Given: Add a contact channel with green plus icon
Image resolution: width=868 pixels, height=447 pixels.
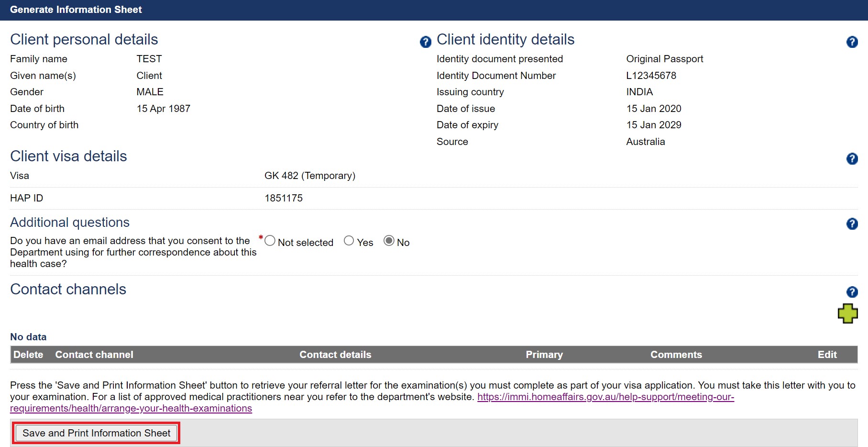Looking at the screenshot, I should (x=847, y=314).
